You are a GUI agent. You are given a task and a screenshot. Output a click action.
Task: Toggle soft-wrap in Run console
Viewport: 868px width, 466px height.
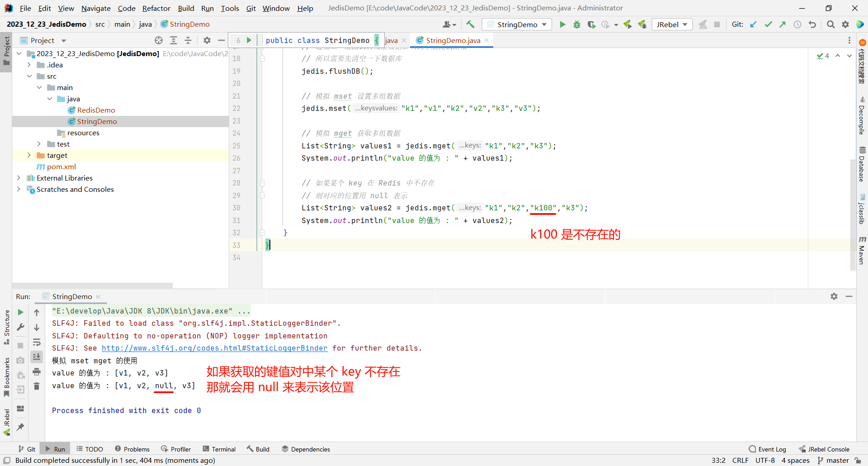click(x=37, y=342)
